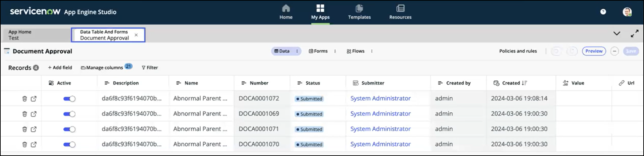
Task: Toggle Active switch for record DOCA0001070
Action: pos(69,145)
